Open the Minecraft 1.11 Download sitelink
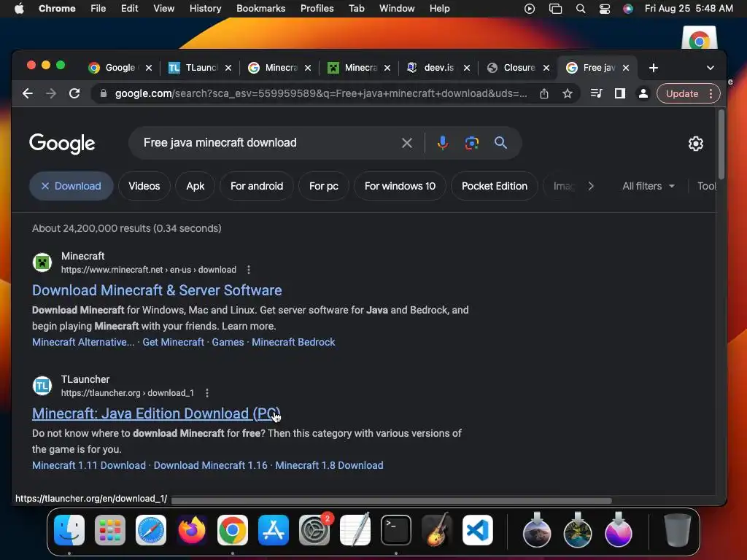Screen dimensions: 747x560 pos(89,466)
